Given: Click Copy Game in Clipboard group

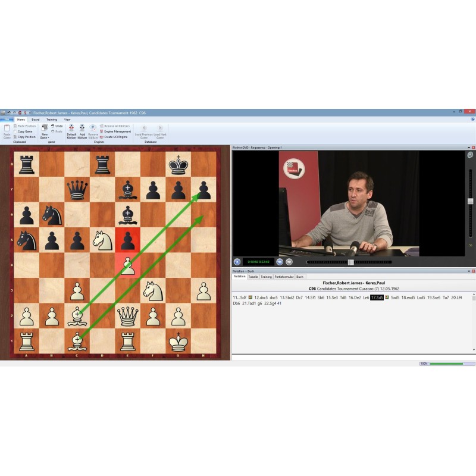Looking at the screenshot, I should (x=25, y=131).
